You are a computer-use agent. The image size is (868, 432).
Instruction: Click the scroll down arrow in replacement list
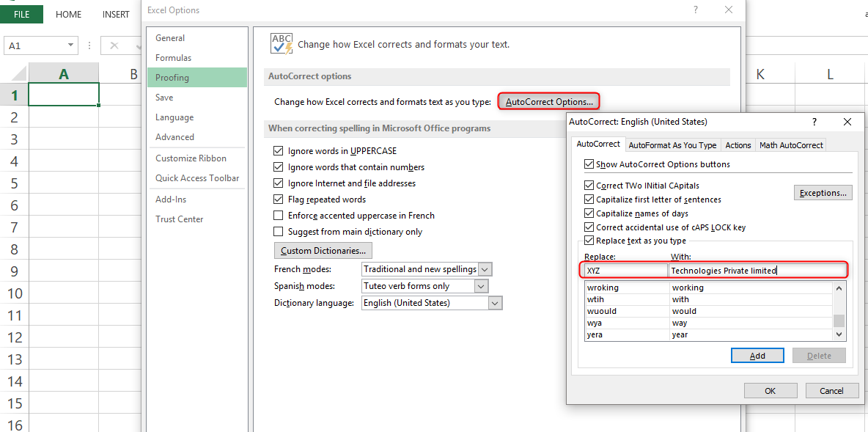pos(839,334)
